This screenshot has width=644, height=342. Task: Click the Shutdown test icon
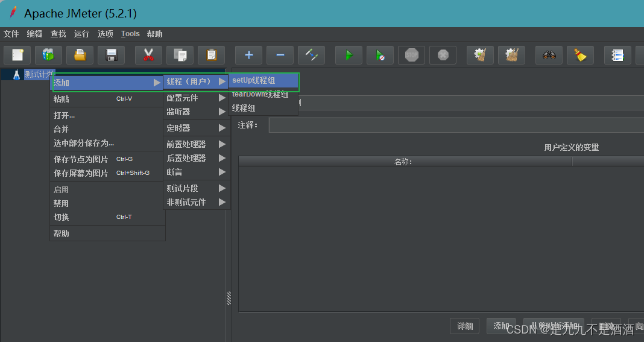pos(443,55)
